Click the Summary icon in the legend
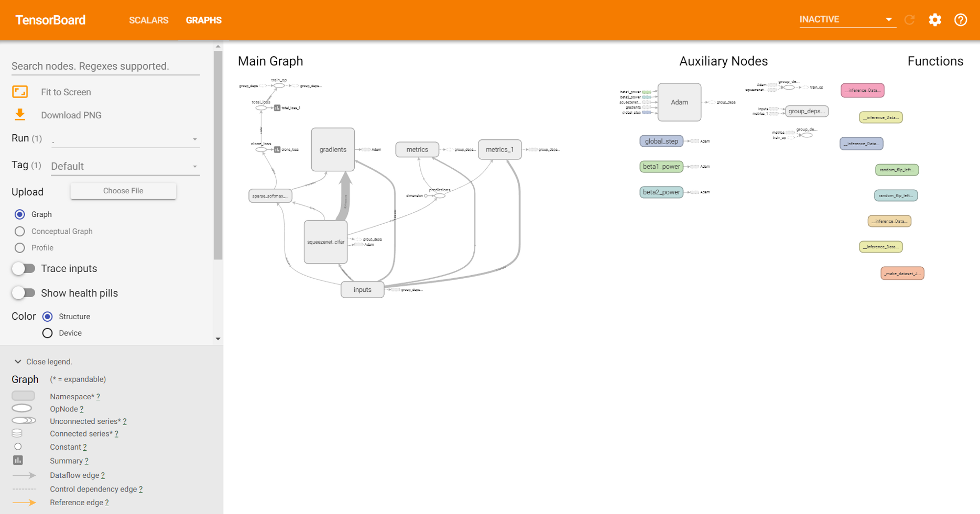980x514 pixels. point(18,460)
